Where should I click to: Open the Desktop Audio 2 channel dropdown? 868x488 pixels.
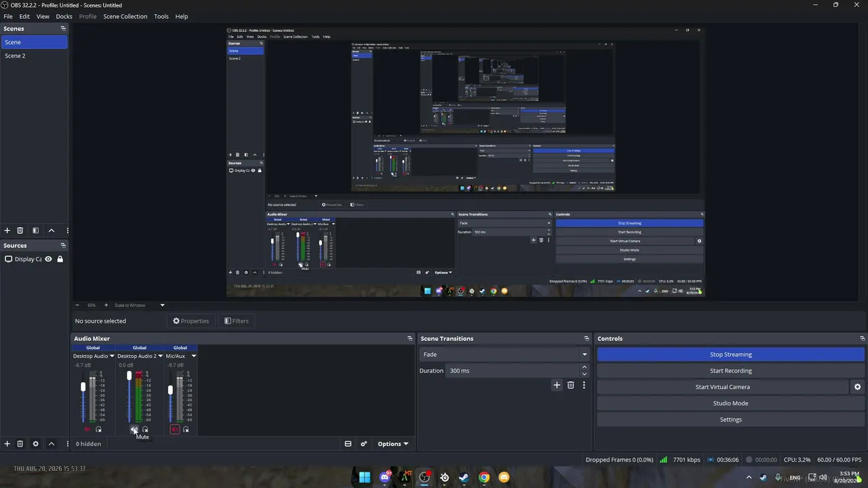click(160, 356)
